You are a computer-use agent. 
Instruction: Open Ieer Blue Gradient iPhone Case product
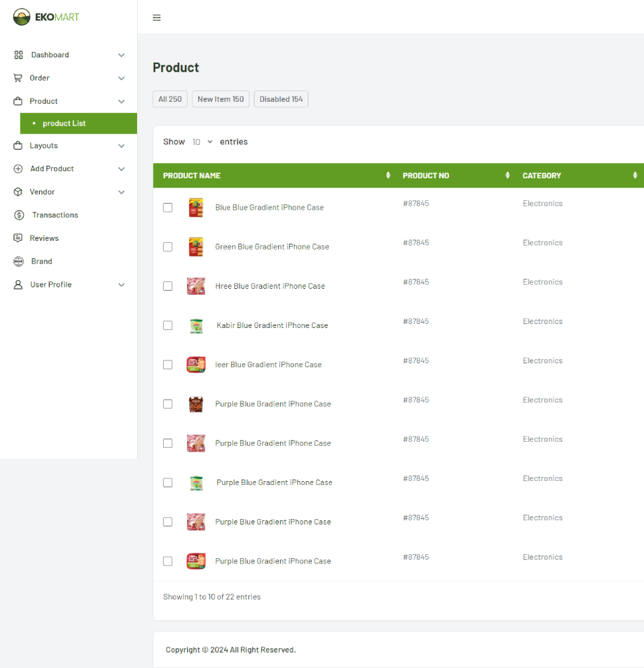click(x=268, y=365)
